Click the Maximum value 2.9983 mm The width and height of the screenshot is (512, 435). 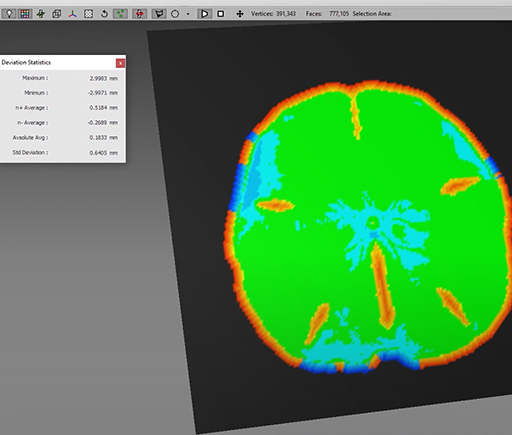tap(104, 78)
